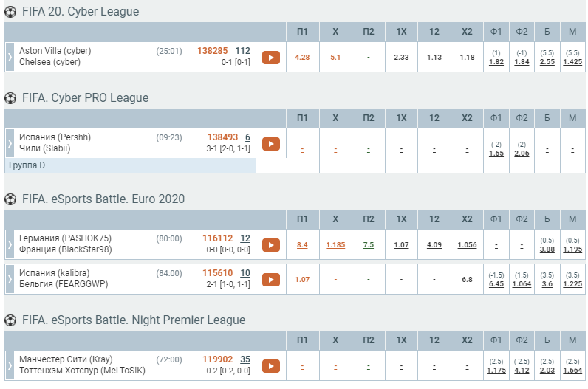The width and height of the screenshot is (588, 389).
Task: Show 35 additional markets for Манчестер Сити
Action: click(x=245, y=359)
